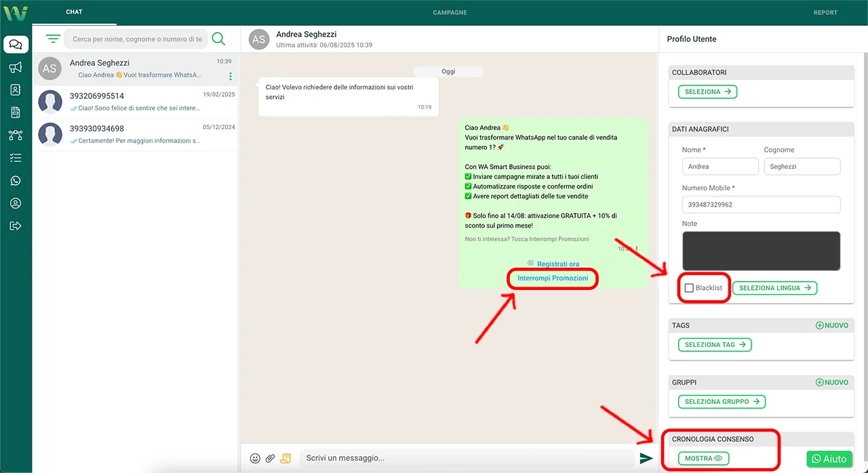
Task: Click the Registrati ora link
Action: pos(553,264)
